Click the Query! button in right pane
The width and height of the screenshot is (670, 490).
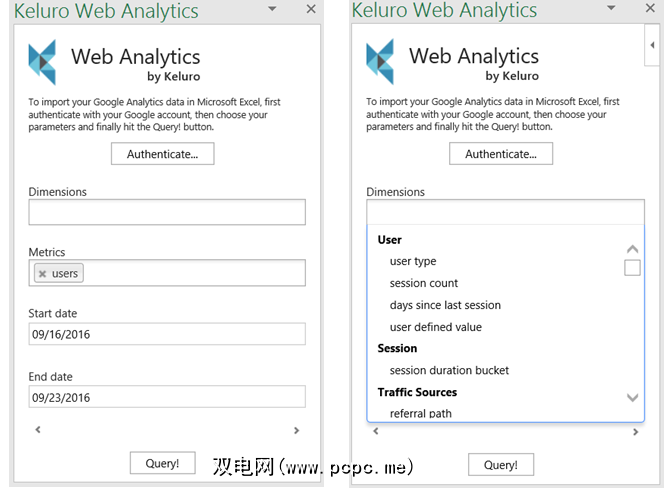[500, 464]
